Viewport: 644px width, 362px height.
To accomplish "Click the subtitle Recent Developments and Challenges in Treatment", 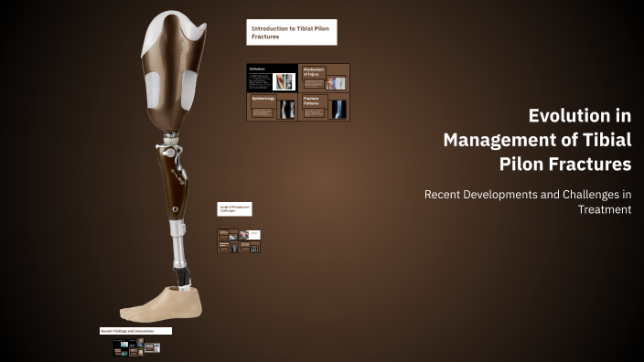I will (528, 201).
